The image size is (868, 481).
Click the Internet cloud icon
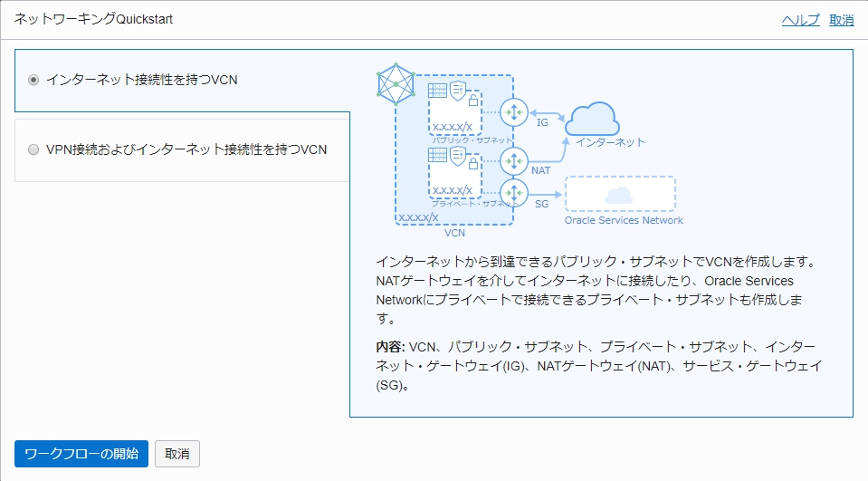tap(591, 118)
